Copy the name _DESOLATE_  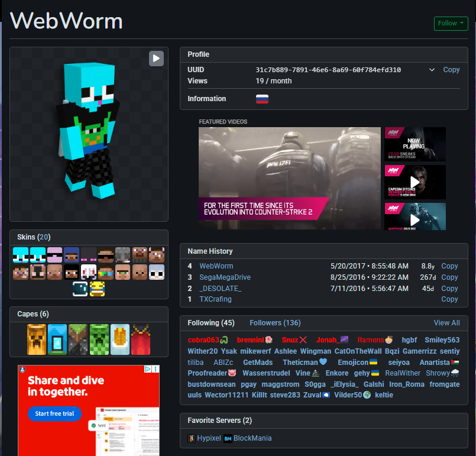449,289
